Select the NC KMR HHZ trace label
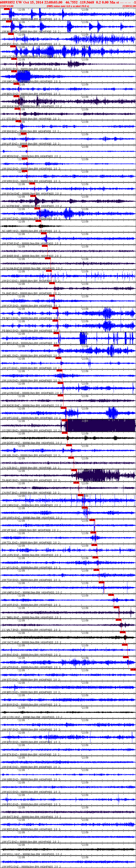Viewport: 136px width, 868px height. point(31,231)
